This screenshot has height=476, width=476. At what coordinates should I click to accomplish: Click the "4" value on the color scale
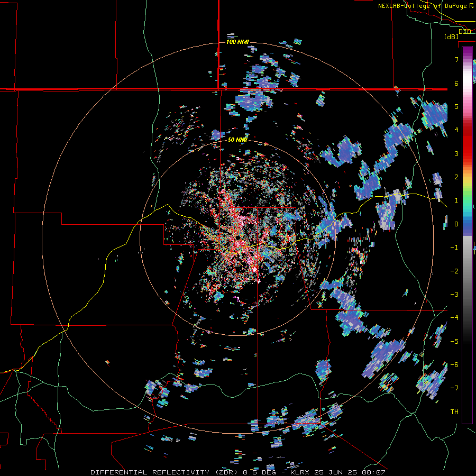coord(456,130)
